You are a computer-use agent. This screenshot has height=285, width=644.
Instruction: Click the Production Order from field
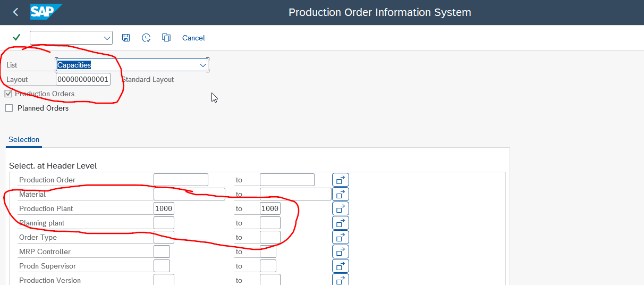[181, 180]
